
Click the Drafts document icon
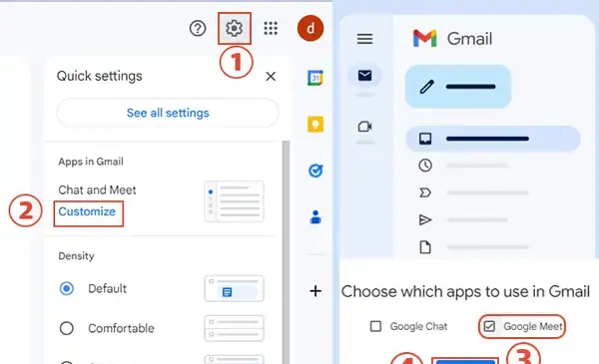(x=425, y=247)
